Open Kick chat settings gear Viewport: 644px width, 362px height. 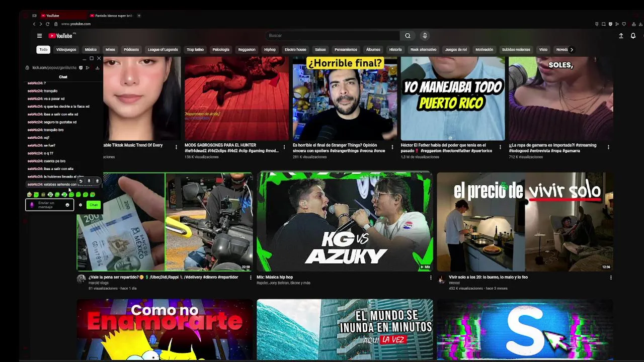coord(80,205)
